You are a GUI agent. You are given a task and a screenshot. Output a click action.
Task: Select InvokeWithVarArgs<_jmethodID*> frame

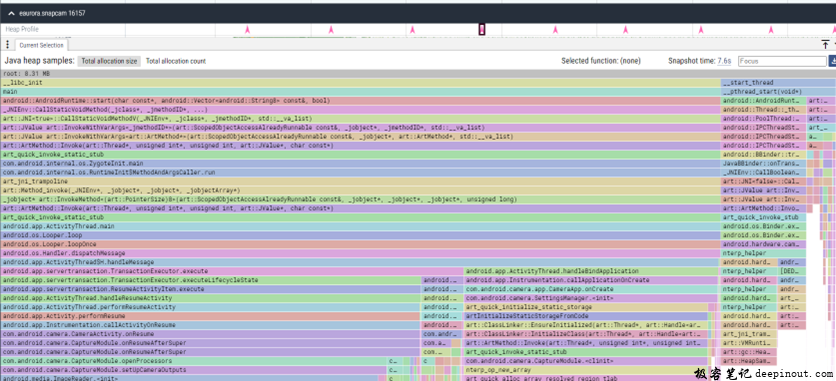360,128
